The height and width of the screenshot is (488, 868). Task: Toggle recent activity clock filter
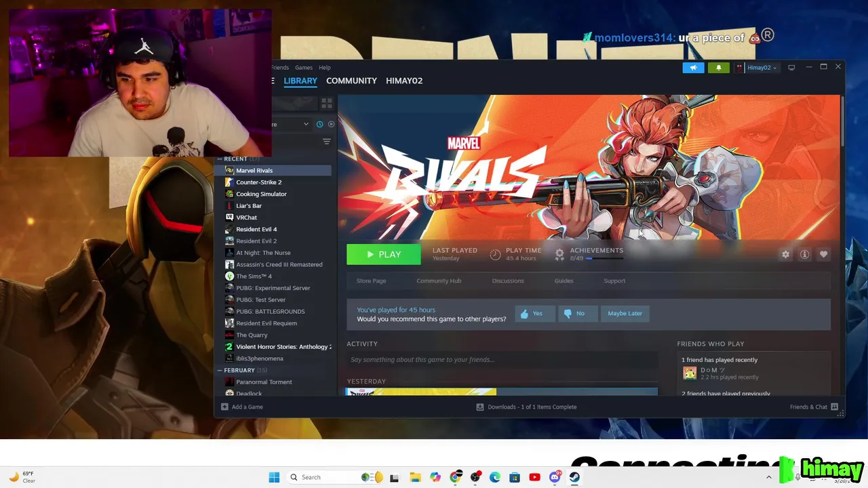319,124
